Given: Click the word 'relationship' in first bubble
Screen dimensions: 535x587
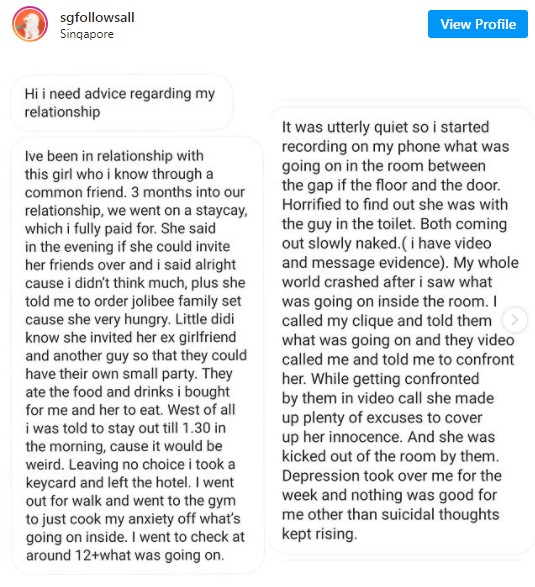Looking at the screenshot, I should (63, 112).
